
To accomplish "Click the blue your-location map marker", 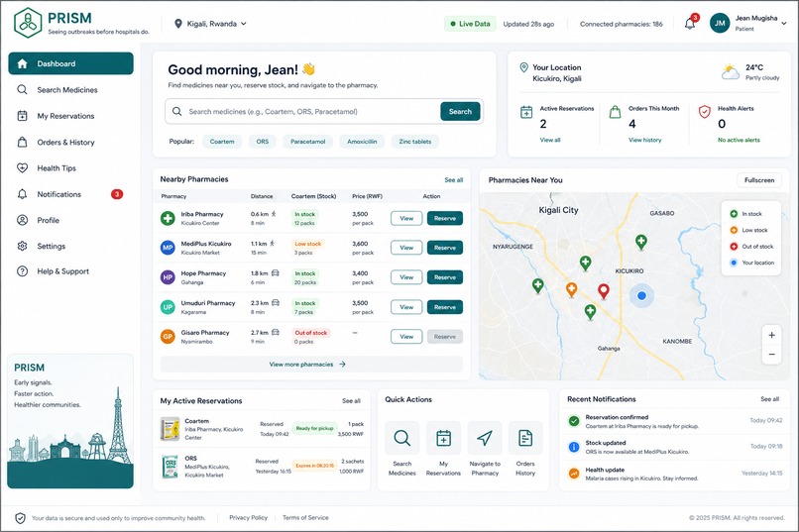I will point(641,295).
